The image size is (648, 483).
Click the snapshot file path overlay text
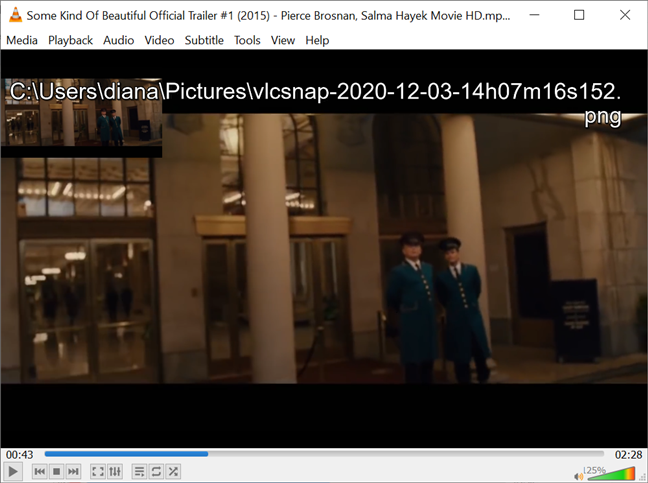(316, 103)
